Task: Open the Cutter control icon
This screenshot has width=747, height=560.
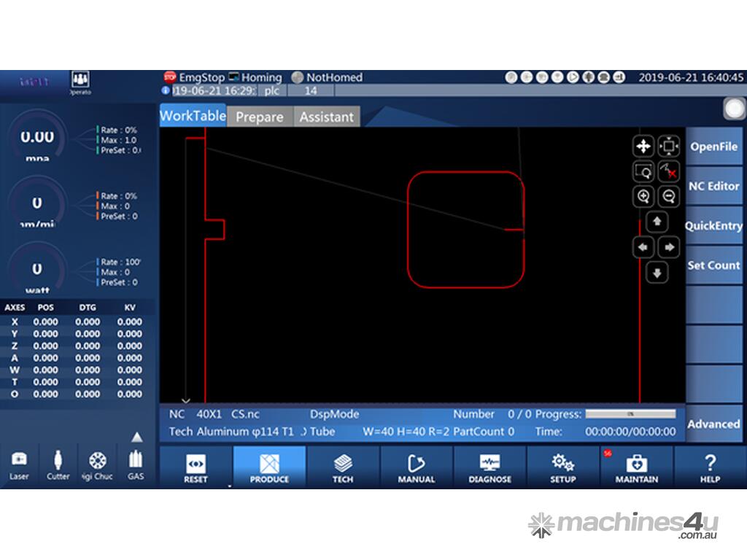Action: tap(58, 461)
